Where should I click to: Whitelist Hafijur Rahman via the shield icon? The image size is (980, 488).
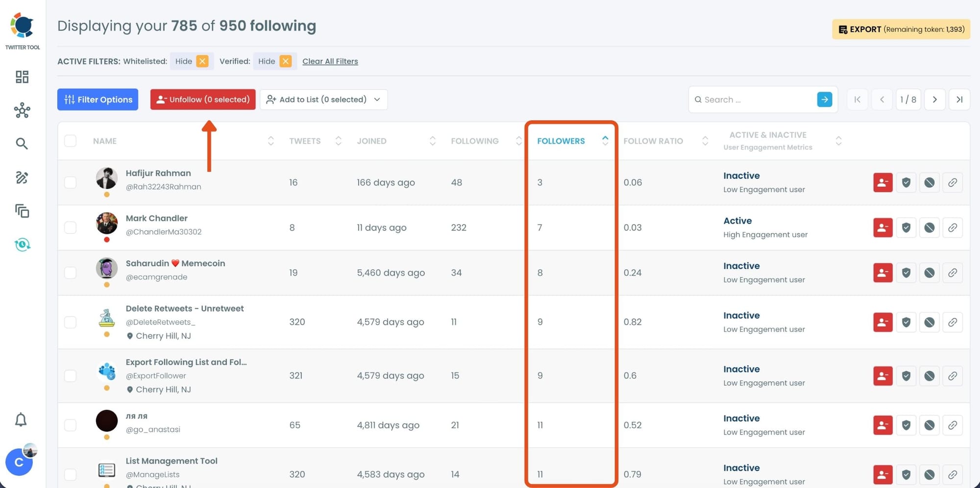(x=906, y=182)
